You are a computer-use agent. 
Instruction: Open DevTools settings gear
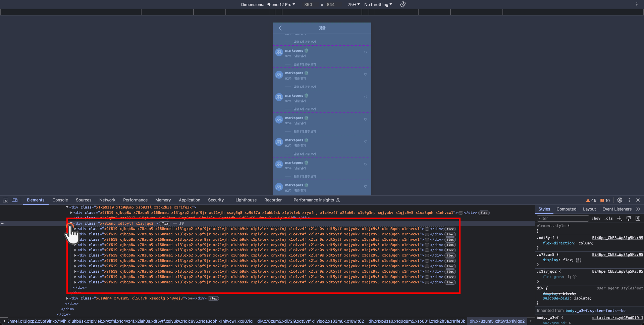pyautogui.click(x=620, y=200)
